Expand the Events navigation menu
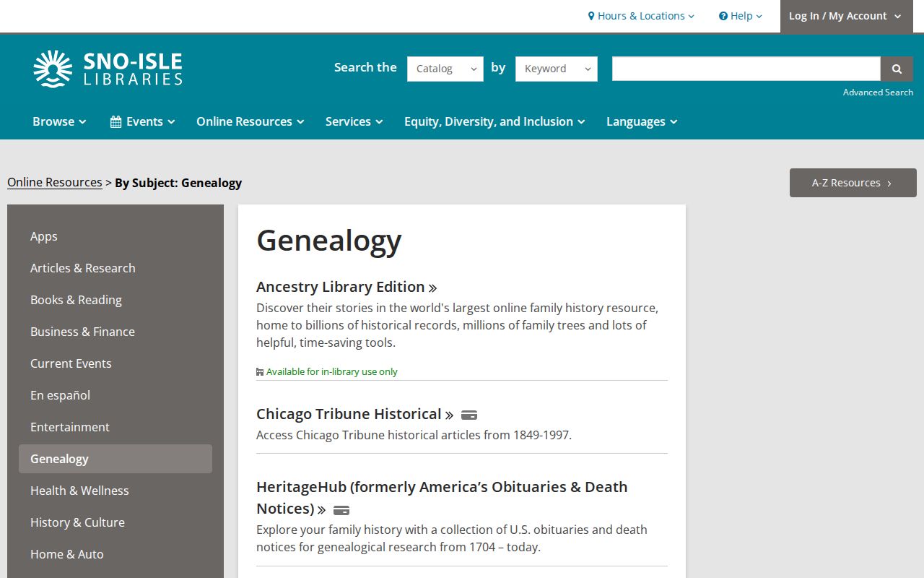The image size is (924, 578). [x=142, y=121]
